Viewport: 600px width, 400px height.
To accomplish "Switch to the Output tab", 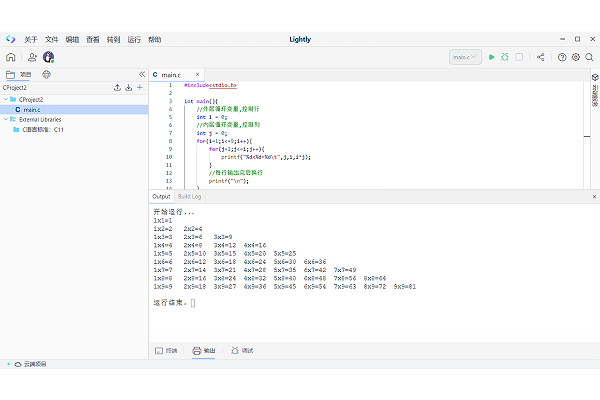I will (161, 196).
